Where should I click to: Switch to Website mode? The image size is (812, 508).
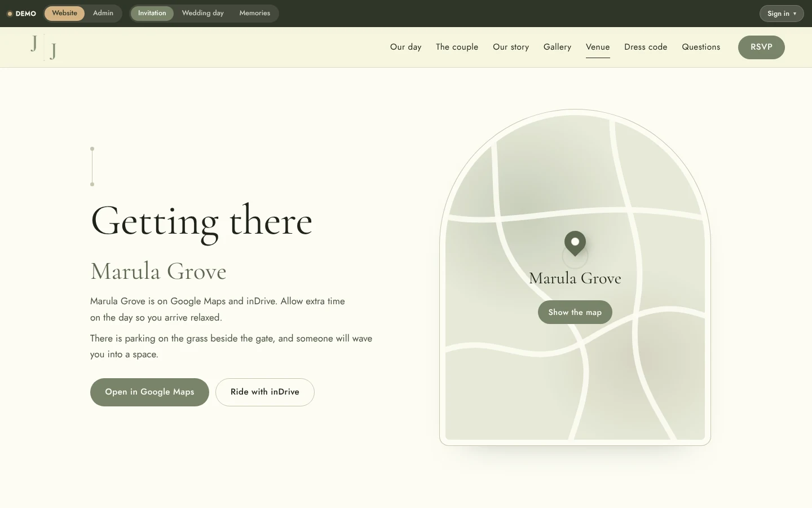(x=64, y=13)
